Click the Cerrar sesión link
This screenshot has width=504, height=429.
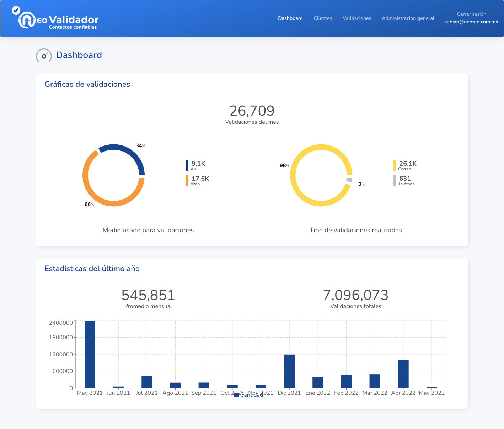471,14
